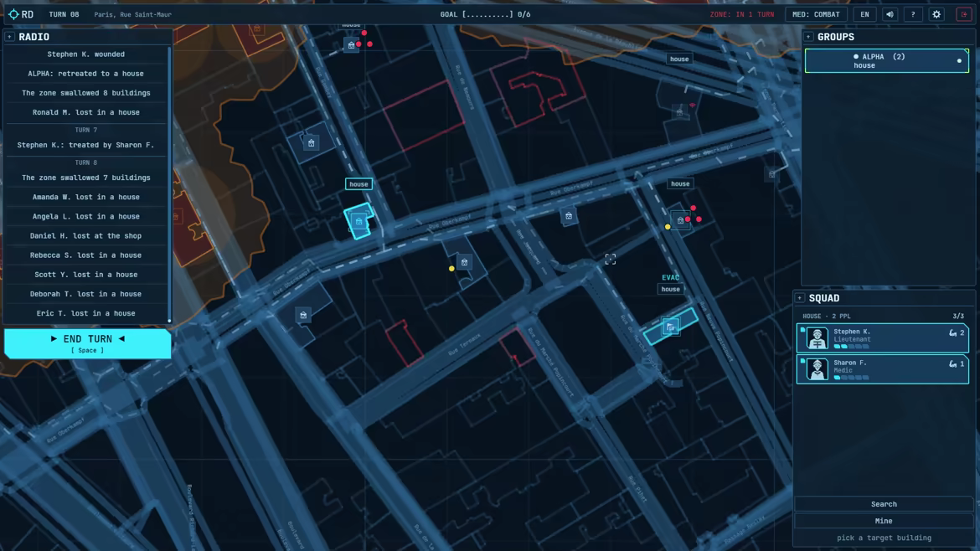Image resolution: width=980 pixels, height=551 pixels.
Task: Click the EVAC text marker
Action: (671, 277)
